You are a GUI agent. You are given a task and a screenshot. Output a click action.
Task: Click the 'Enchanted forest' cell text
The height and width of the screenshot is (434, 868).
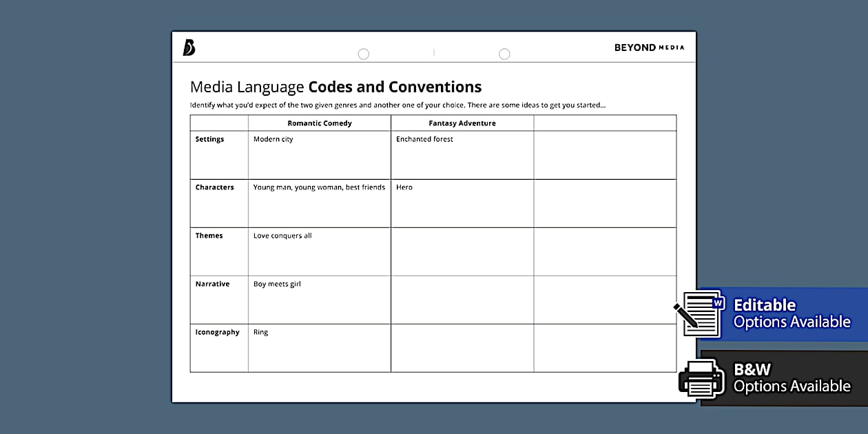(424, 139)
